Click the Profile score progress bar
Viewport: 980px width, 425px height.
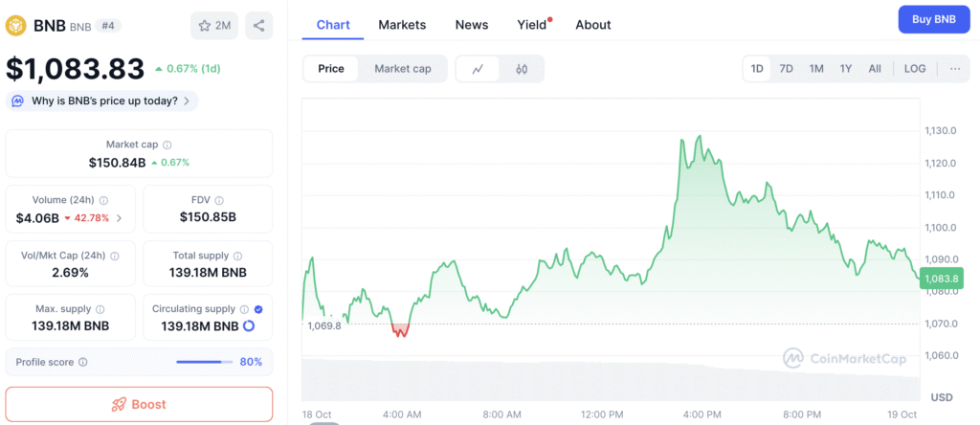pyautogui.click(x=204, y=362)
